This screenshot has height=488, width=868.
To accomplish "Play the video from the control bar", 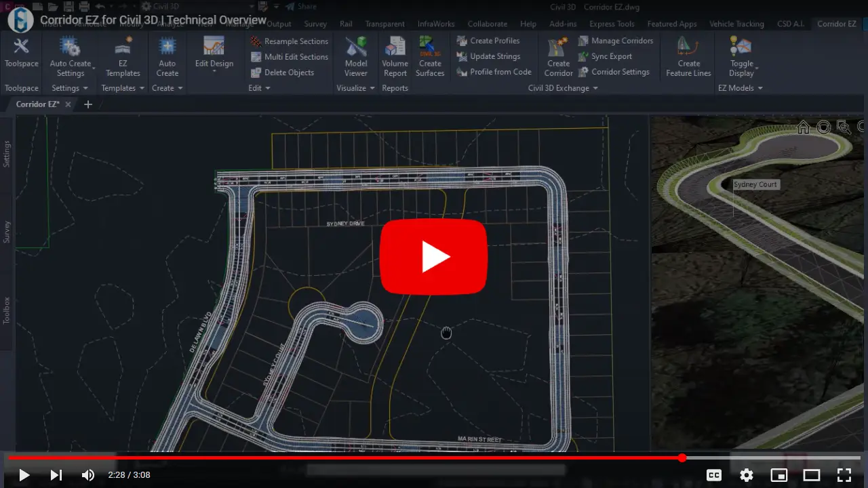I will click(x=24, y=475).
